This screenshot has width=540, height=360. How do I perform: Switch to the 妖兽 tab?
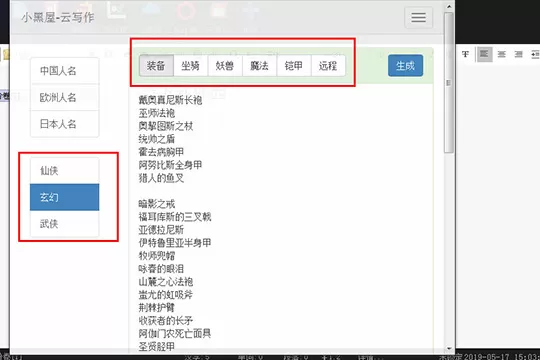pyautogui.click(x=225, y=65)
